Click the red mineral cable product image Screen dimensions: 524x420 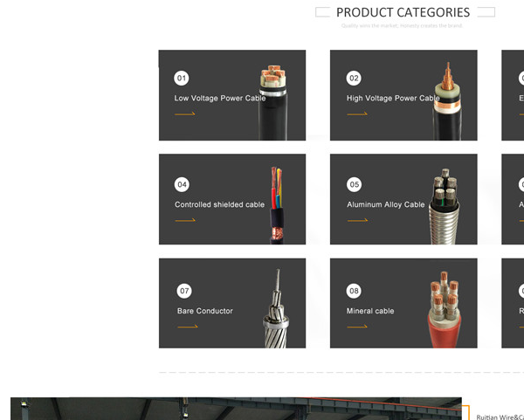click(445, 309)
